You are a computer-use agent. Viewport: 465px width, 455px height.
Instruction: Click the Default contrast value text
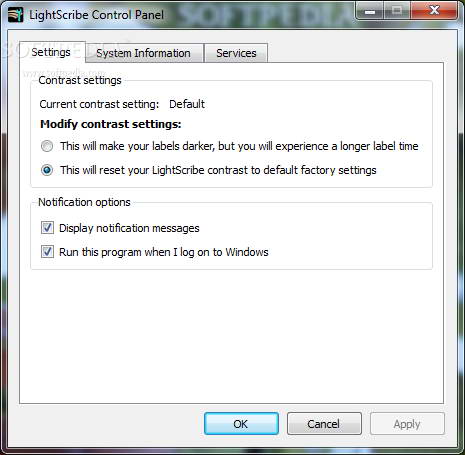[x=187, y=104]
